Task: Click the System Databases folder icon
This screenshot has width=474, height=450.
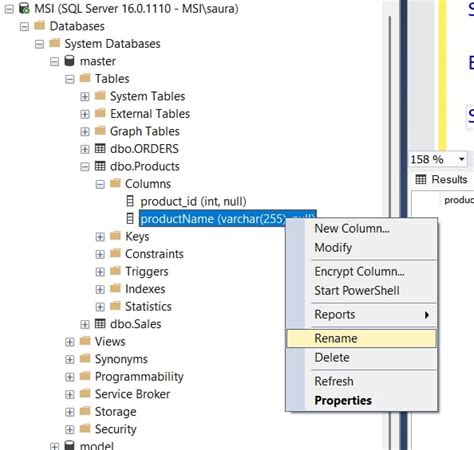Action: coord(54,43)
